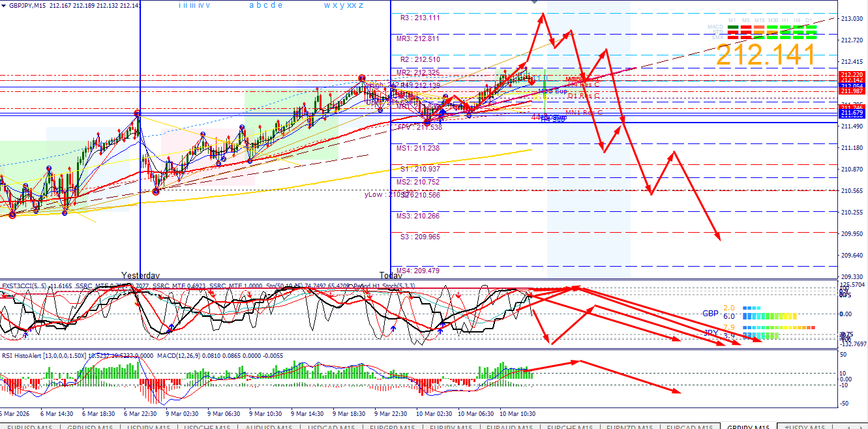
Task: Click the dark green MACD M1 dashboard cell
Action: click(732, 27)
